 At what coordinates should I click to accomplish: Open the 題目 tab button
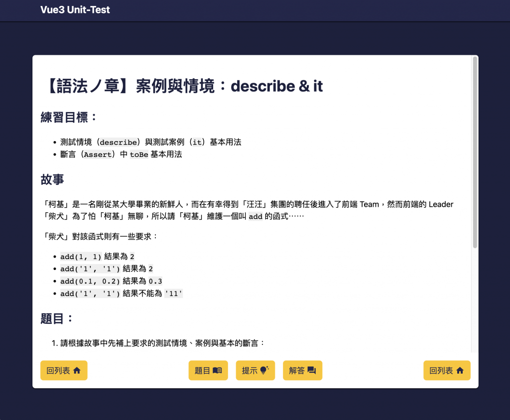tap(208, 370)
